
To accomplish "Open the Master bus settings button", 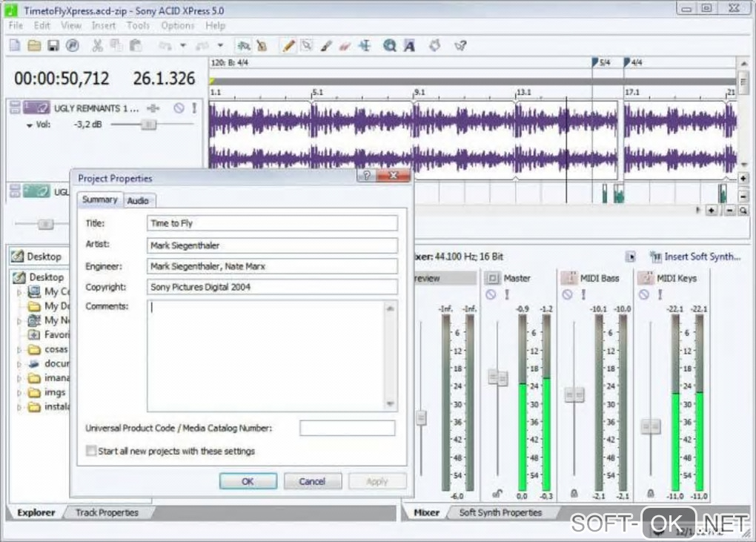I will click(x=492, y=278).
